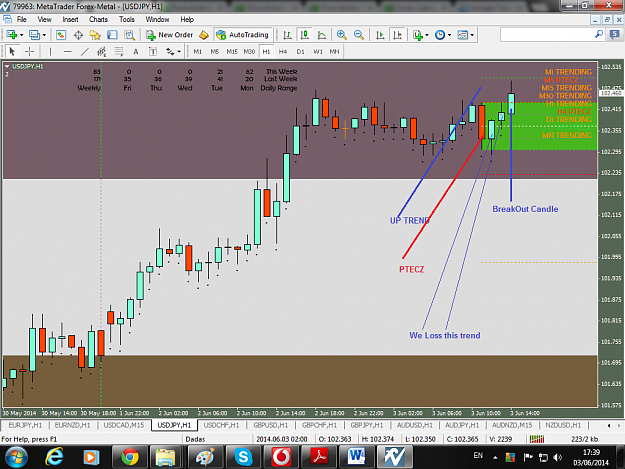The height and width of the screenshot is (469, 625).
Task: Switch chart to bar chart
Action: (287, 35)
